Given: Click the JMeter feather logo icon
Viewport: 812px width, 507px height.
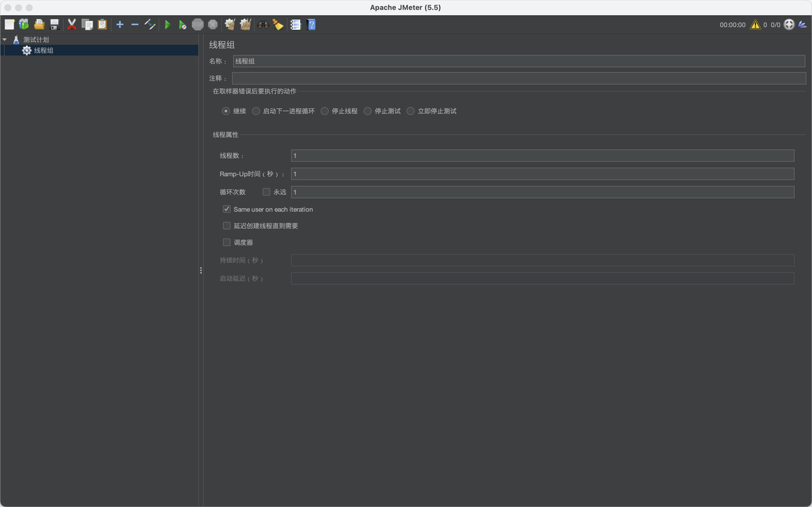Looking at the screenshot, I should click(802, 25).
